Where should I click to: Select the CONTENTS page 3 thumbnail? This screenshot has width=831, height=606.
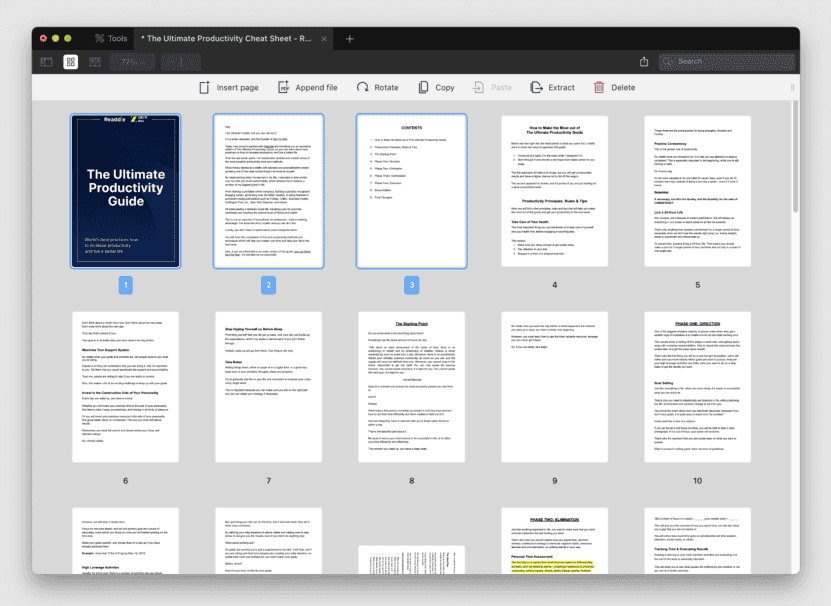[x=412, y=191]
